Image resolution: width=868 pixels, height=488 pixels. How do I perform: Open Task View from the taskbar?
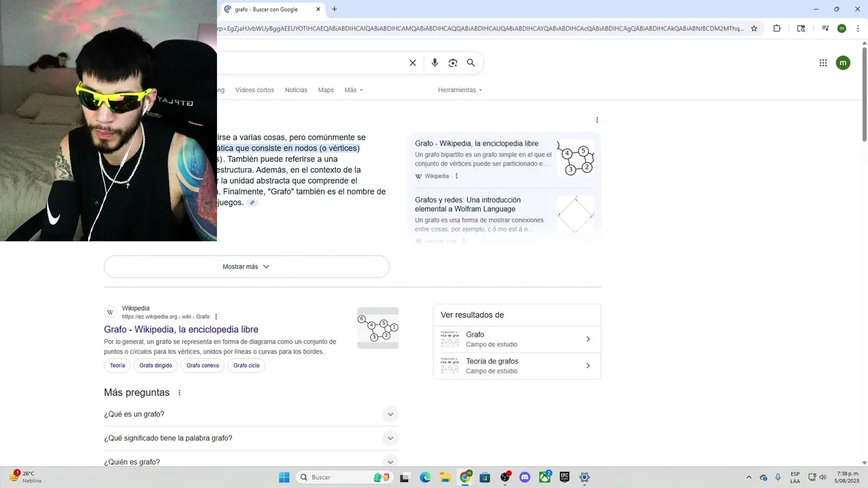click(x=405, y=477)
